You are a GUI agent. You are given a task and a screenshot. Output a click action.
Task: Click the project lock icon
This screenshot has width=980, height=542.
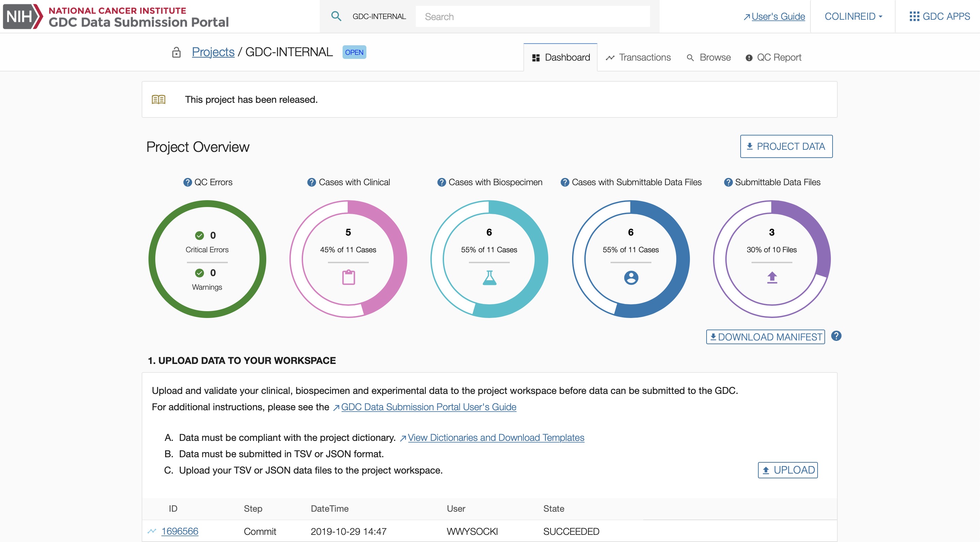176,52
